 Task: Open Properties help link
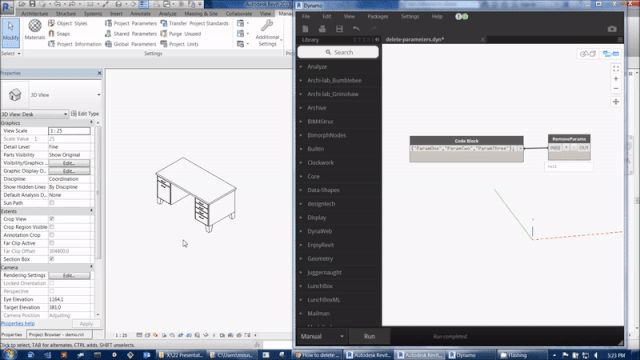[18, 323]
